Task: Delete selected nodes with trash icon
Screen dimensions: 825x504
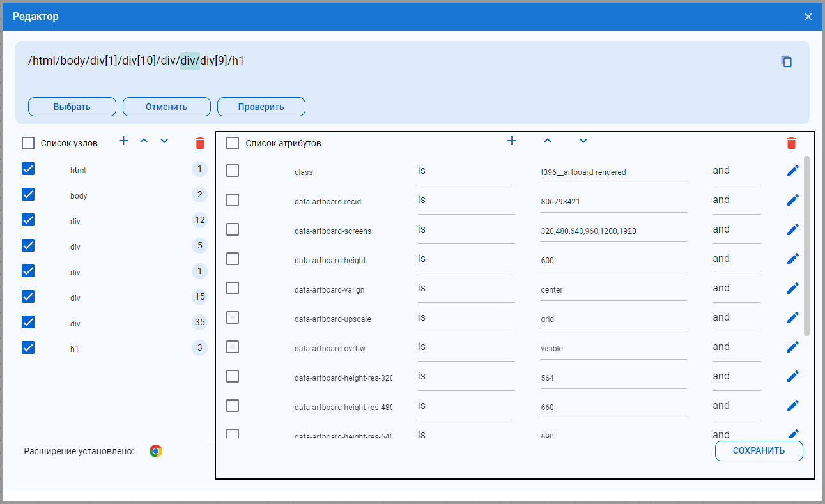Action: 200,142
